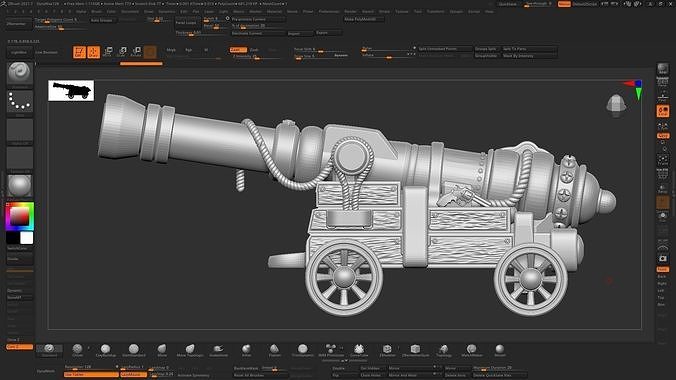676x380 pixels.
Task: Open the material sphere selector
Action: tap(20, 186)
